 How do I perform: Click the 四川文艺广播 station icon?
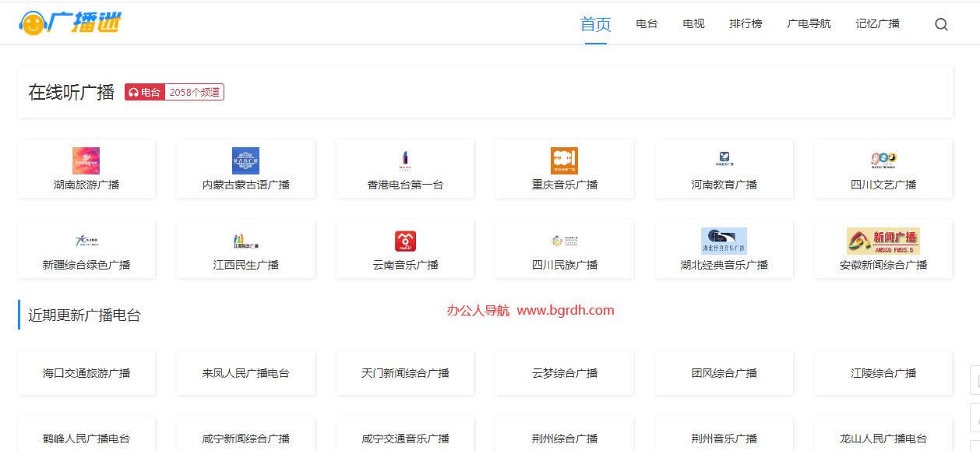883,160
